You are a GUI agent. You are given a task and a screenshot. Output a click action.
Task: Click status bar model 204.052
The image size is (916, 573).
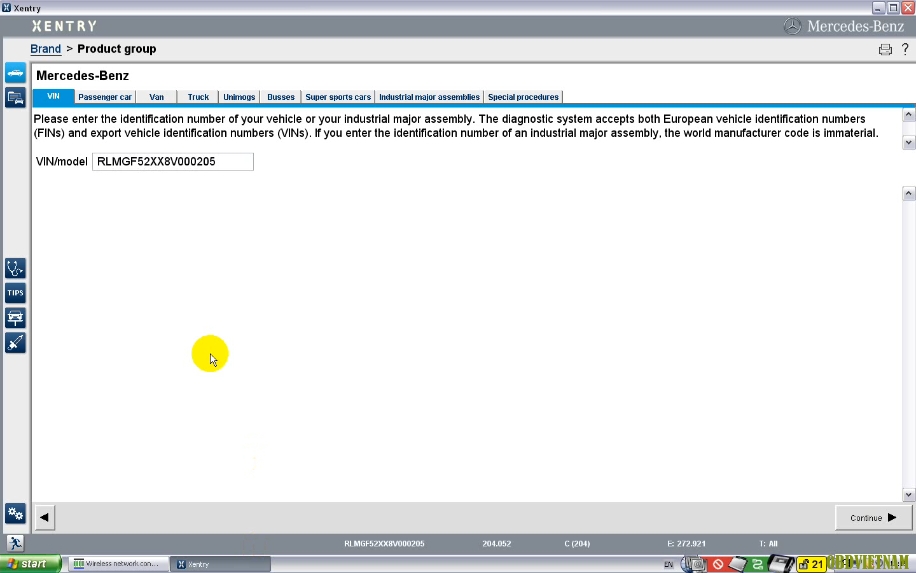click(x=497, y=544)
